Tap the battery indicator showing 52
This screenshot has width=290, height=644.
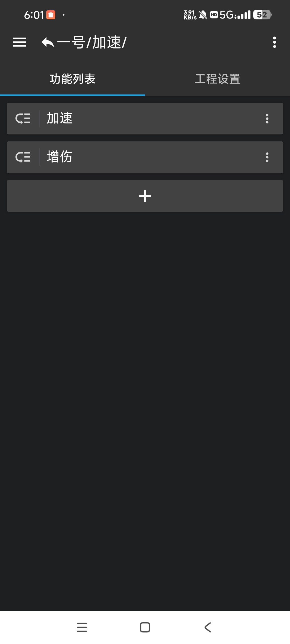(262, 15)
